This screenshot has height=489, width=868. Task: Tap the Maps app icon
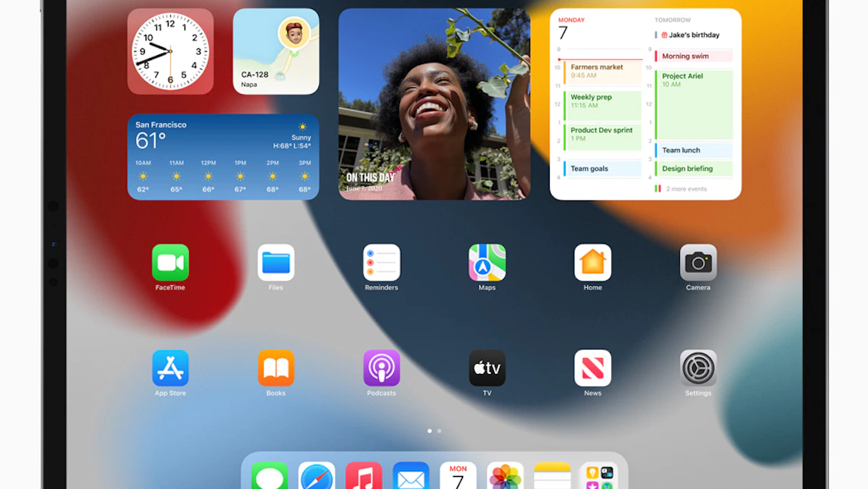click(x=487, y=263)
